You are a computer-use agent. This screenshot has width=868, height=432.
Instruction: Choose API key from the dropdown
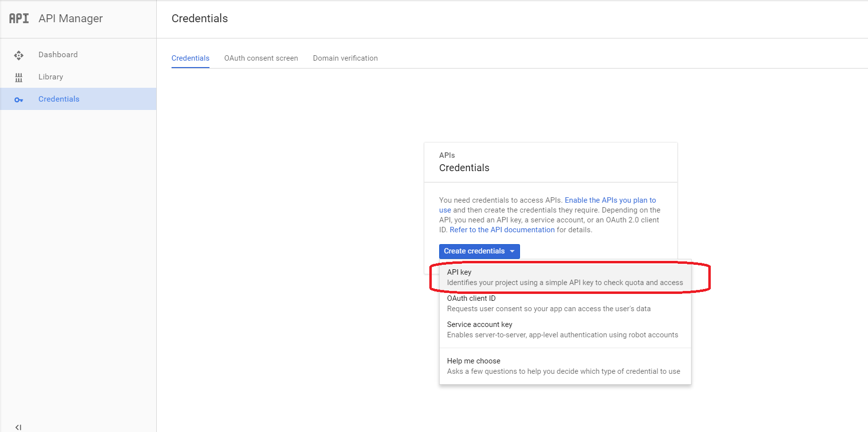point(565,277)
